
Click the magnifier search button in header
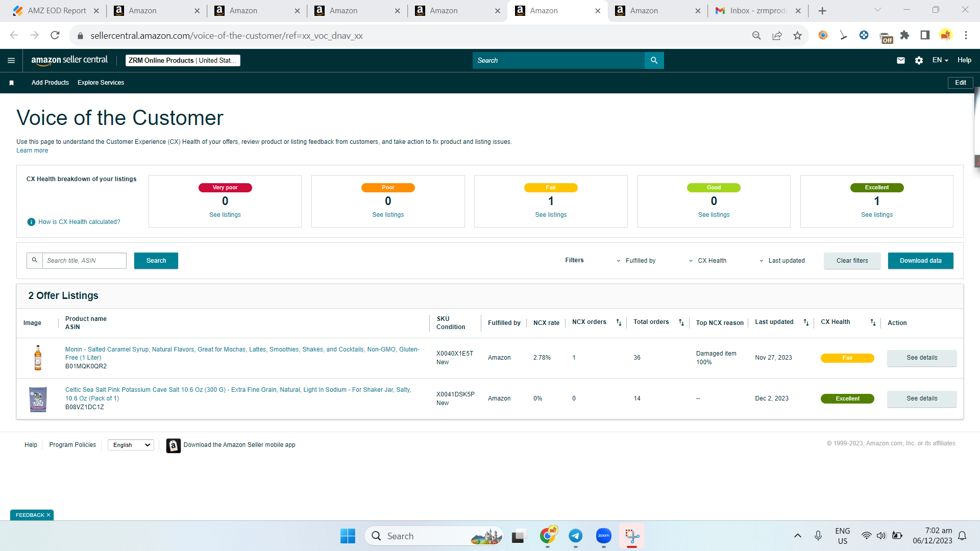[x=654, y=60]
